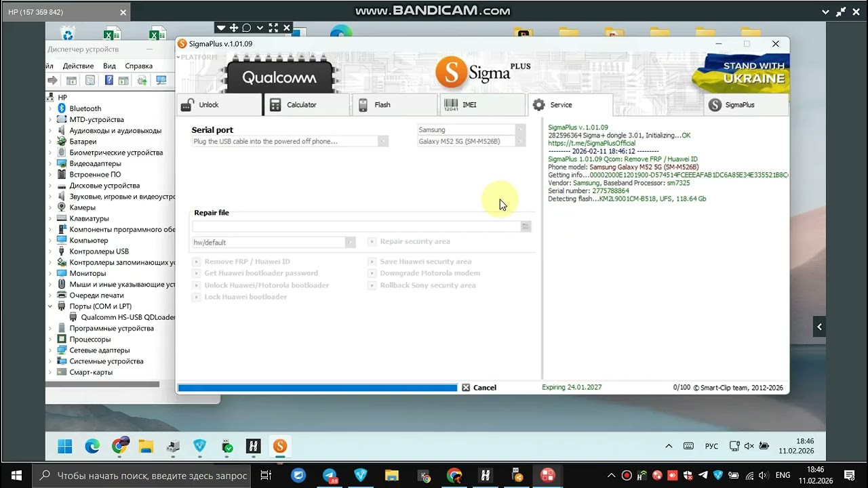
Task: Click Downgrade Motorola modem button
Action: pos(424,273)
